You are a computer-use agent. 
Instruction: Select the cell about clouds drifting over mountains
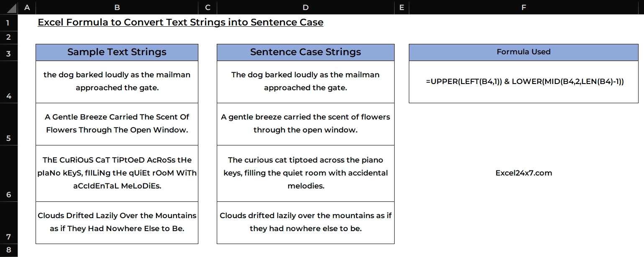tap(117, 222)
